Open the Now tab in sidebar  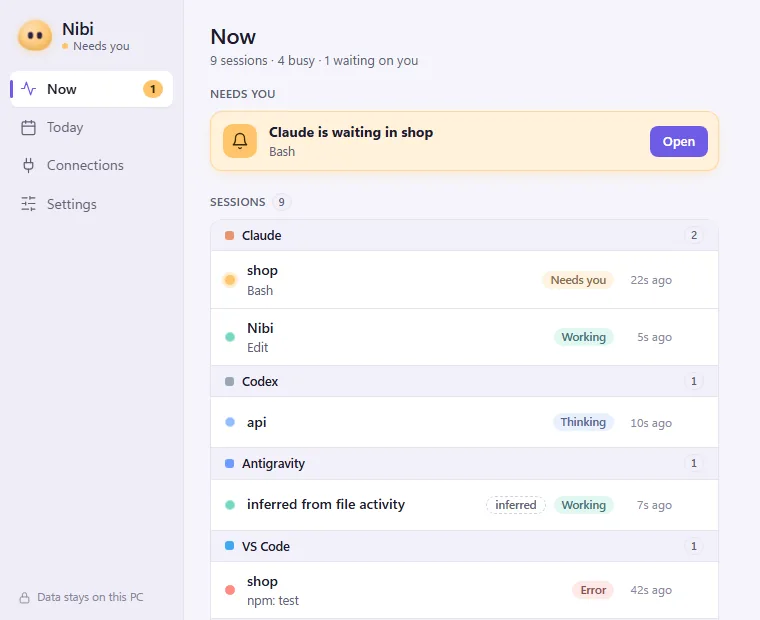tap(92, 89)
